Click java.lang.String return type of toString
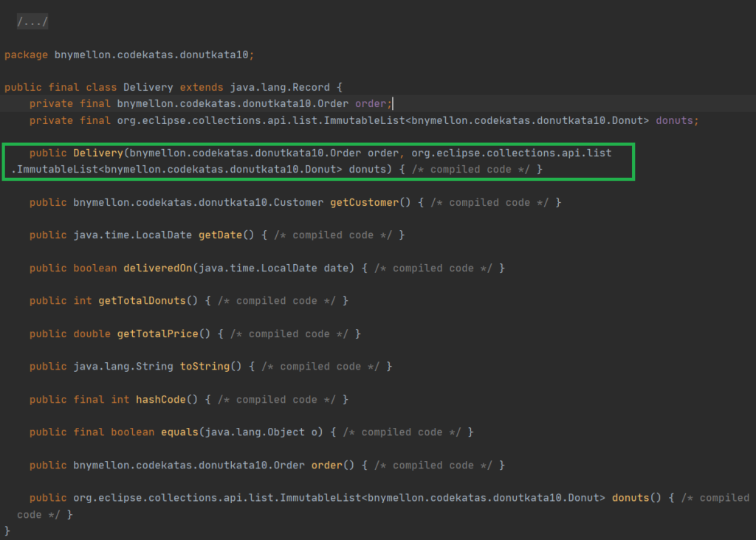756x540 pixels. 123,367
